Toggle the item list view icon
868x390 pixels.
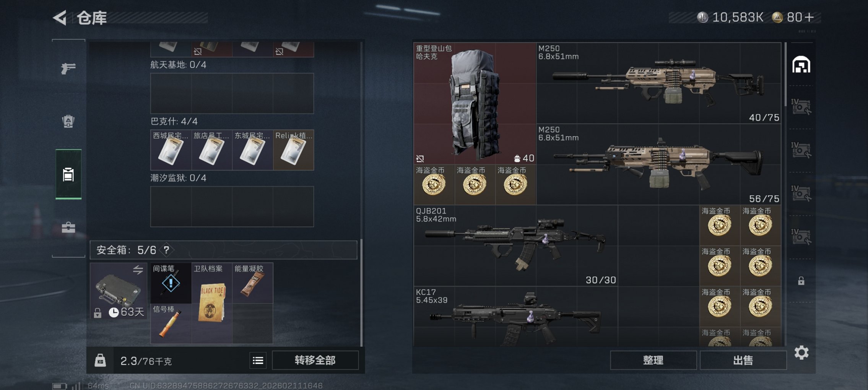[x=258, y=360]
